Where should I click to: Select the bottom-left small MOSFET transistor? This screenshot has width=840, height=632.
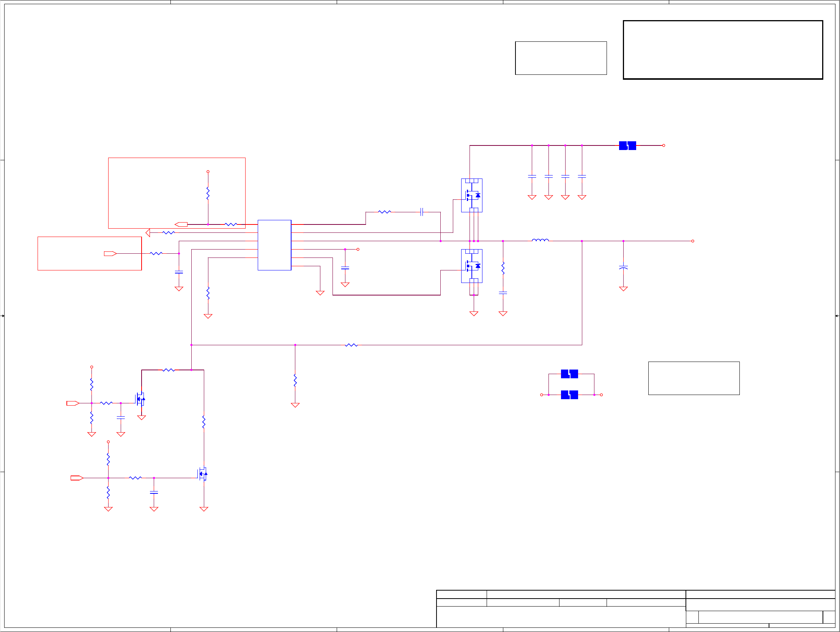tap(203, 474)
